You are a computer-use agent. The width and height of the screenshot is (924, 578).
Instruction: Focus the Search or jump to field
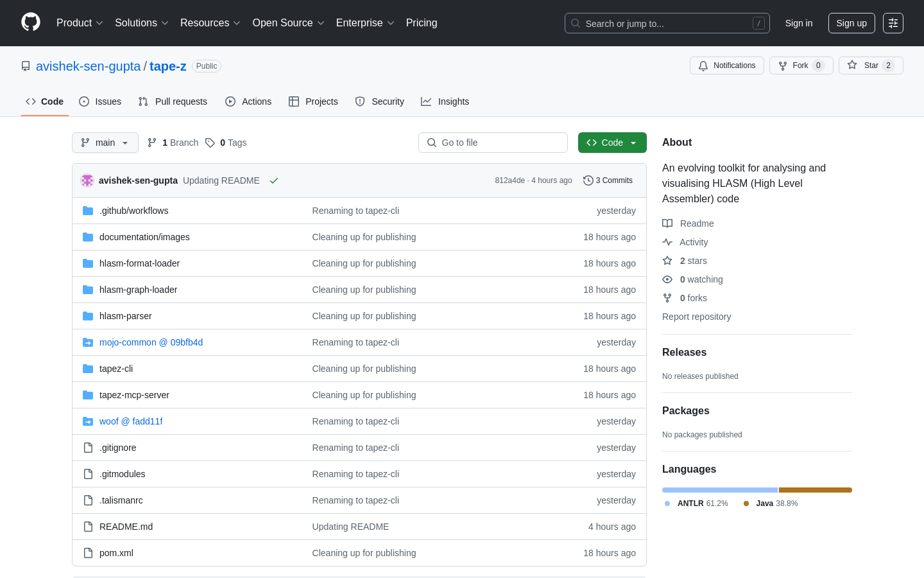(x=667, y=23)
